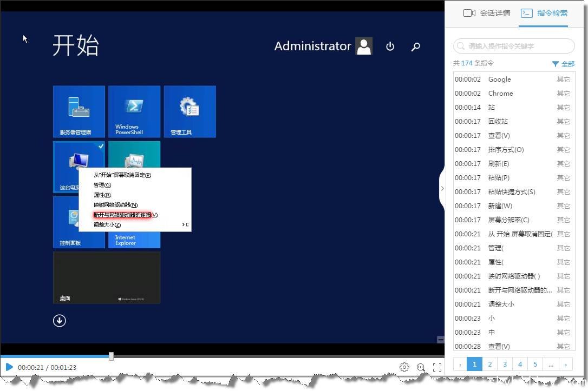This screenshot has width=588, height=391.
Task: Open the 服务器管理器 tile
Action: [x=79, y=111]
